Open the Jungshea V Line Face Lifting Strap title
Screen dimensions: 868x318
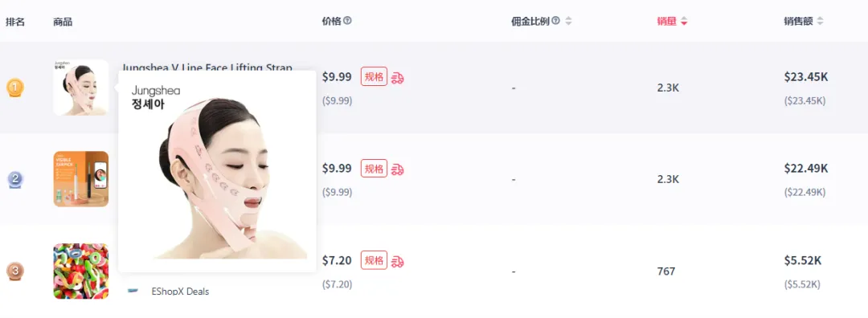tap(207, 67)
